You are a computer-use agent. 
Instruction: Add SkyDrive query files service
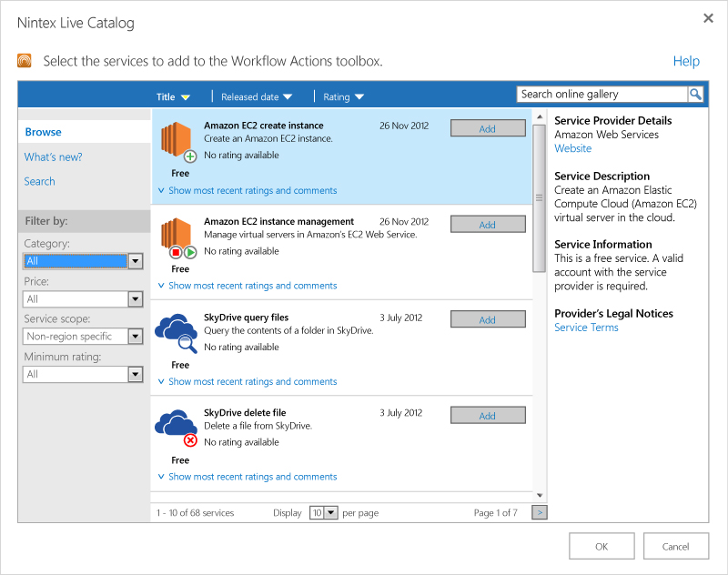pos(488,319)
